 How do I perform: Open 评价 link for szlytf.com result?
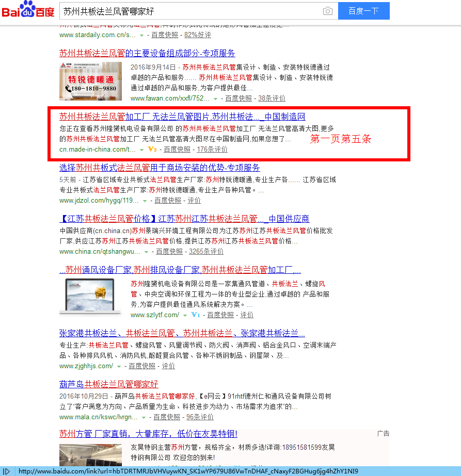[x=247, y=315]
